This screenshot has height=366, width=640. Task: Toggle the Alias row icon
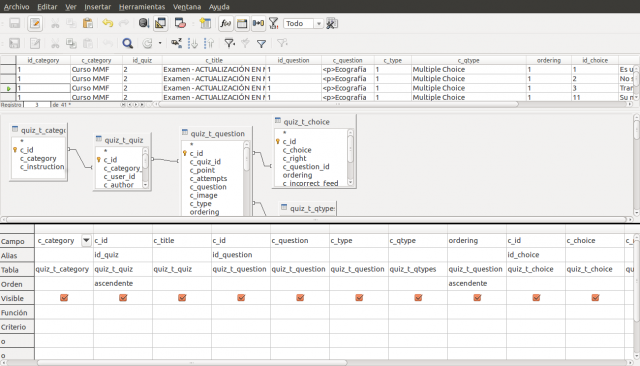click(x=258, y=24)
